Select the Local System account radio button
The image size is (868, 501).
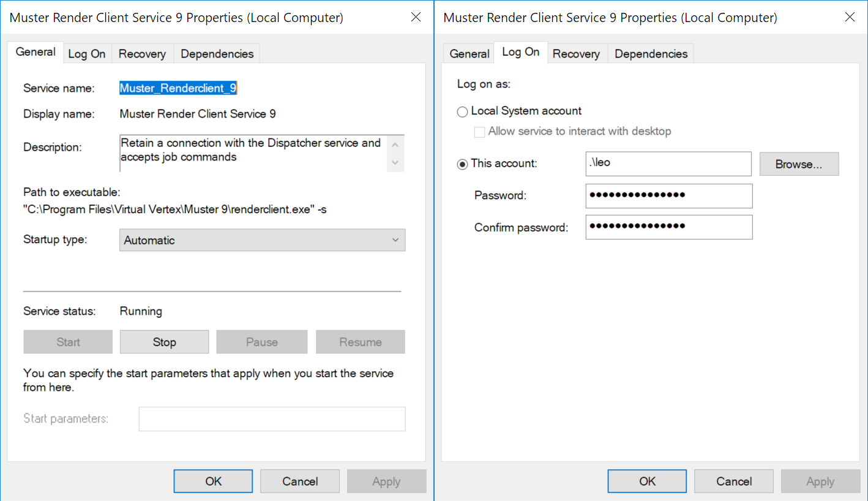[x=463, y=112]
